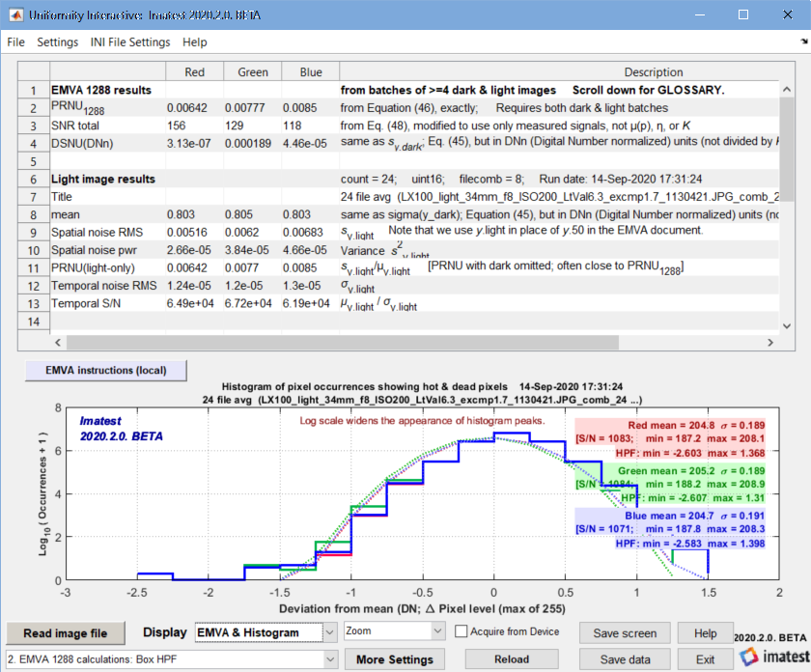The image size is (811, 672).
Task: Click Blue DSNU value 4.46e-05
Action: (310, 143)
